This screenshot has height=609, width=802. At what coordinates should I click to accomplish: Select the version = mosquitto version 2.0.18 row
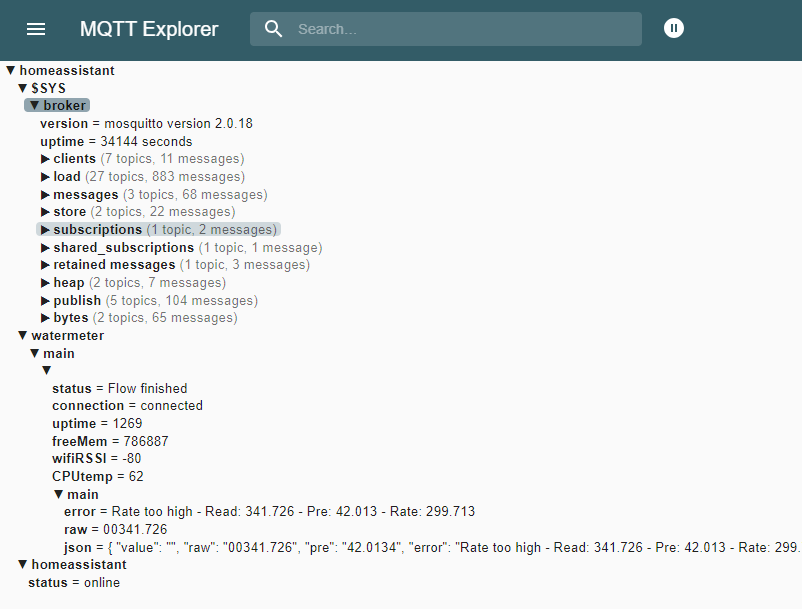[x=146, y=124]
